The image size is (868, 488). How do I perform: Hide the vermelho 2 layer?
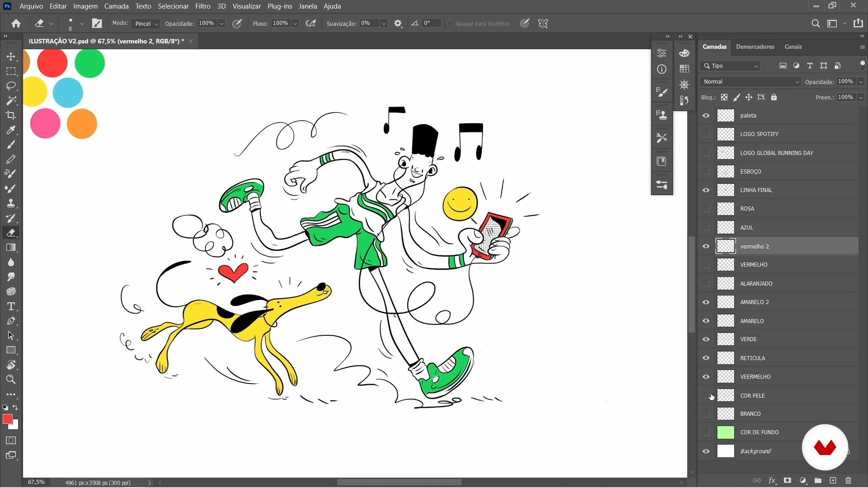pos(706,246)
